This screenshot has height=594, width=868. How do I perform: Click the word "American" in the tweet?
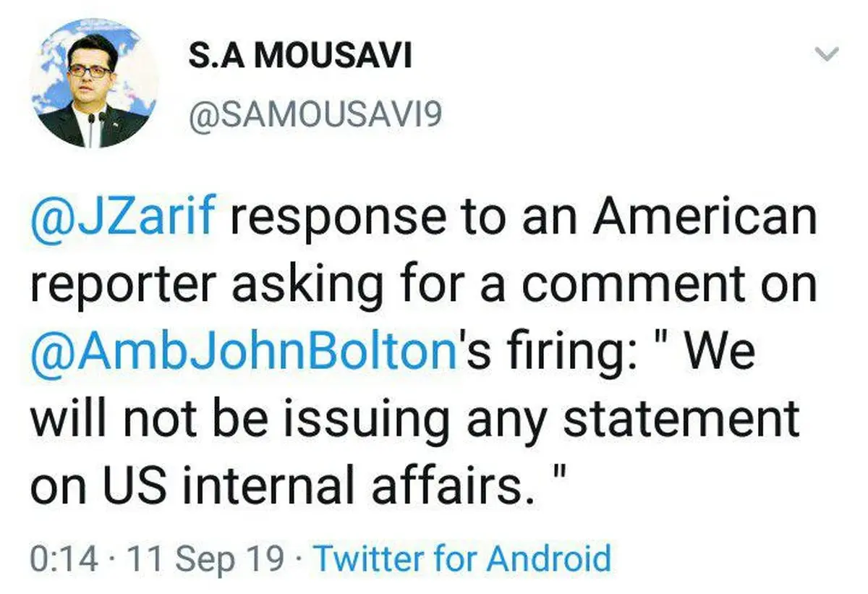click(704, 217)
